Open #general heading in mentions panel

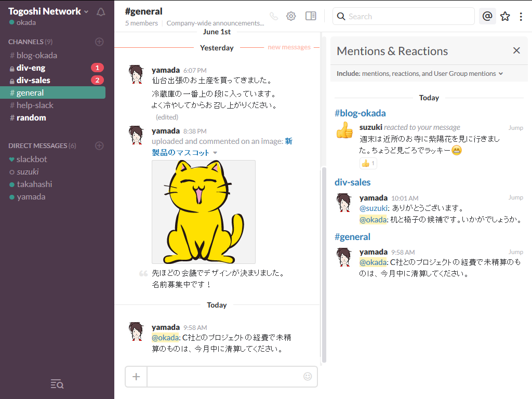pyautogui.click(x=352, y=237)
